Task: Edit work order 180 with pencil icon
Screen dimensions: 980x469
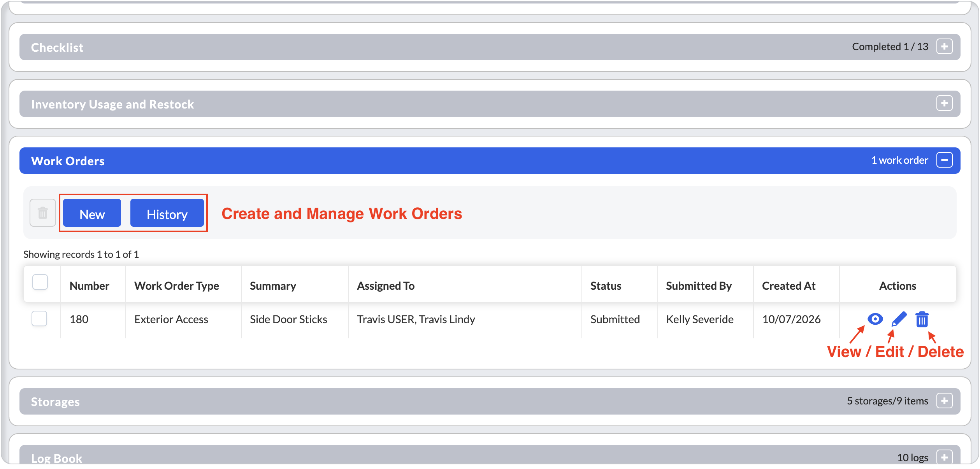Action: [899, 319]
